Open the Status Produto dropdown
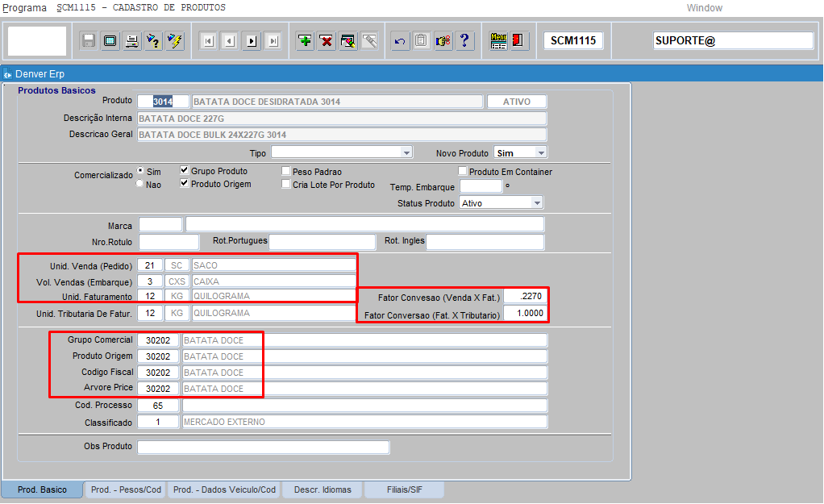The width and height of the screenshot is (824, 504). pos(536,203)
